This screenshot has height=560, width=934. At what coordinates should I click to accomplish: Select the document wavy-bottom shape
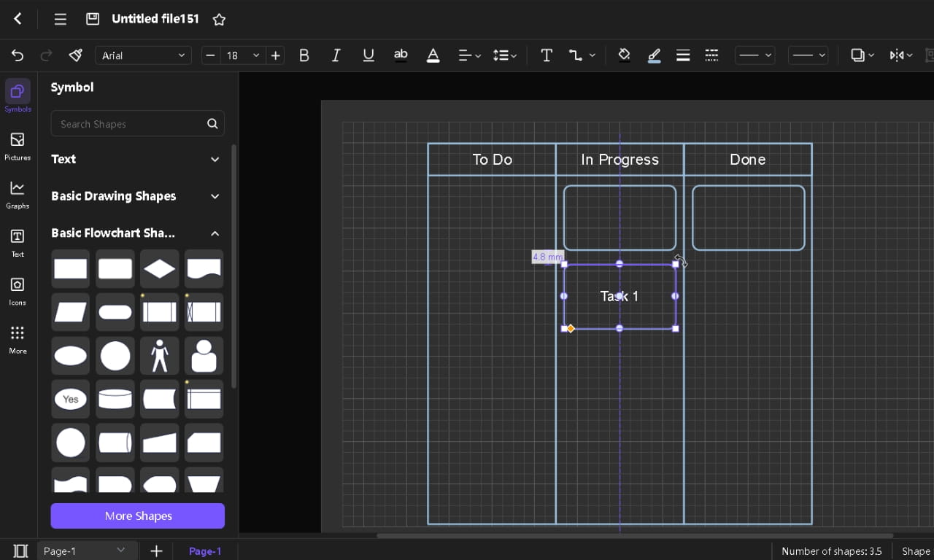pyautogui.click(x=204, y=268)
